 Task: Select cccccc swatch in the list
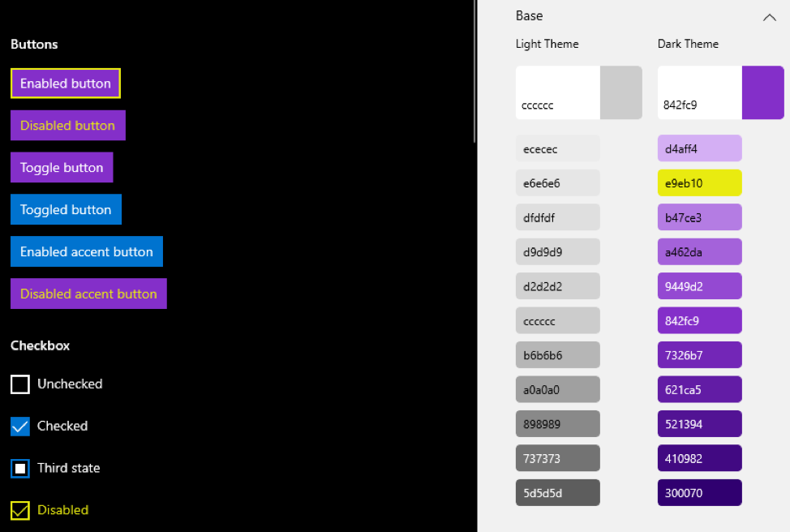click(x=558, y=320)
